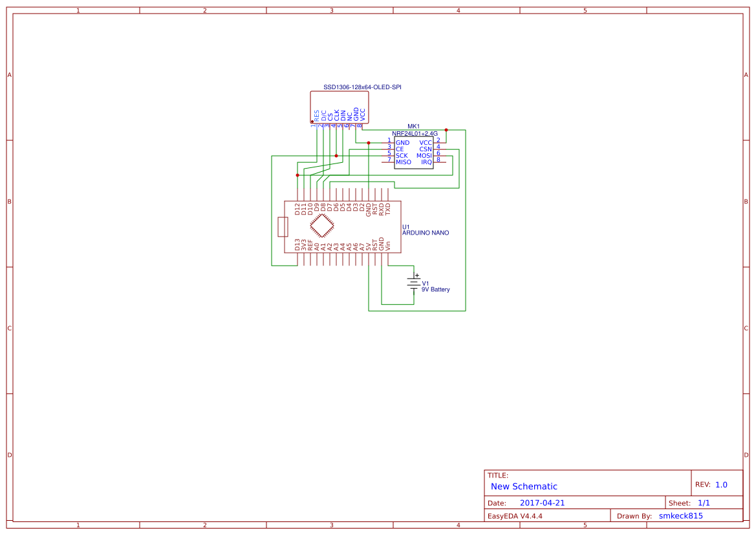Click the smkeck815 author link
Screen dimensions: 756x535
coord(680,515)
